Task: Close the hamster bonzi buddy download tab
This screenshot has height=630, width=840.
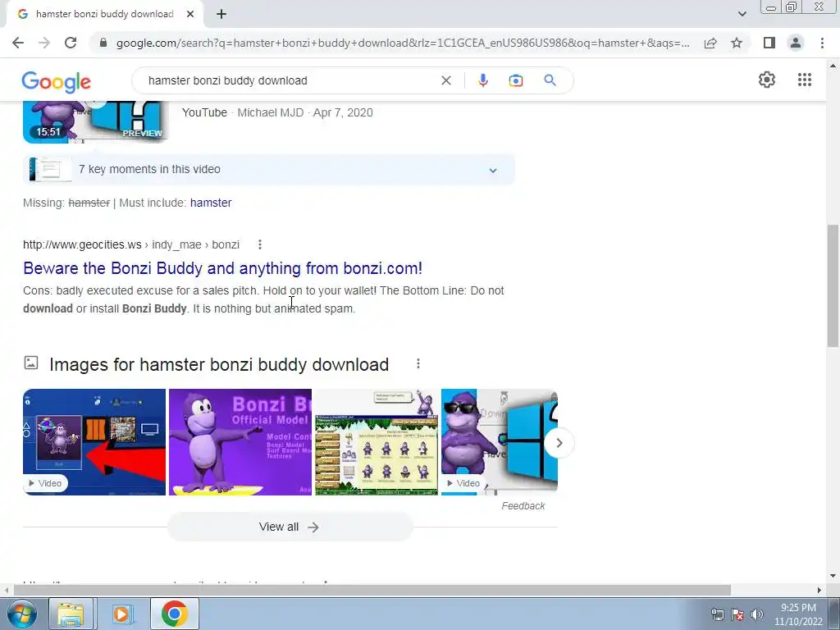Action: [x=190, y=15]
